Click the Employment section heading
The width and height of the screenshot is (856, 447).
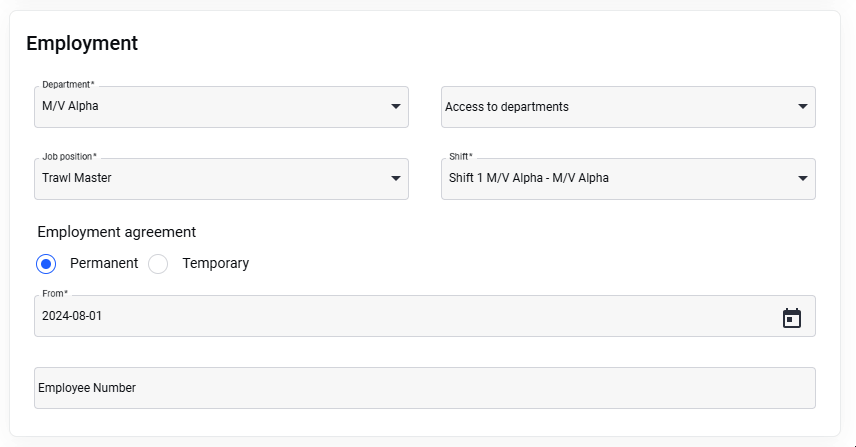point(82,43)
